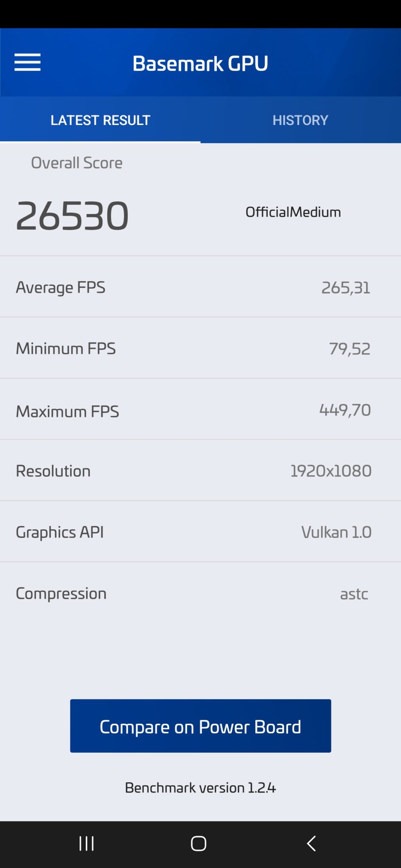Tap the Basemark GPU title
Screen dimensions: 401x868
(x=200, y=63)
